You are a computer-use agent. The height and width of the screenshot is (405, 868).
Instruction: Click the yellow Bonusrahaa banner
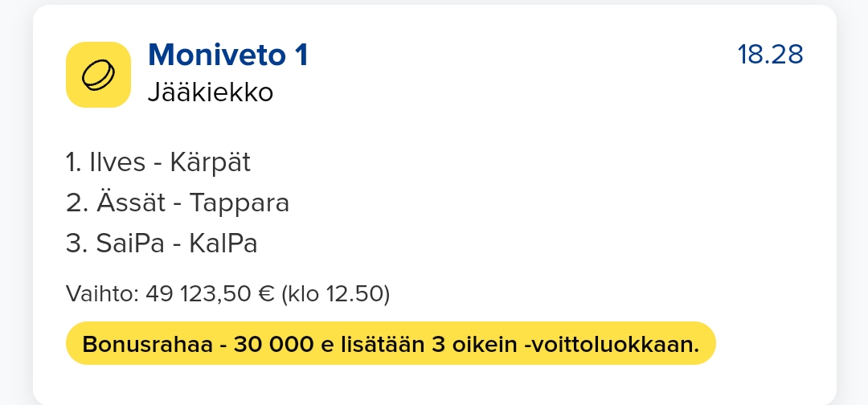click(391, 343)
